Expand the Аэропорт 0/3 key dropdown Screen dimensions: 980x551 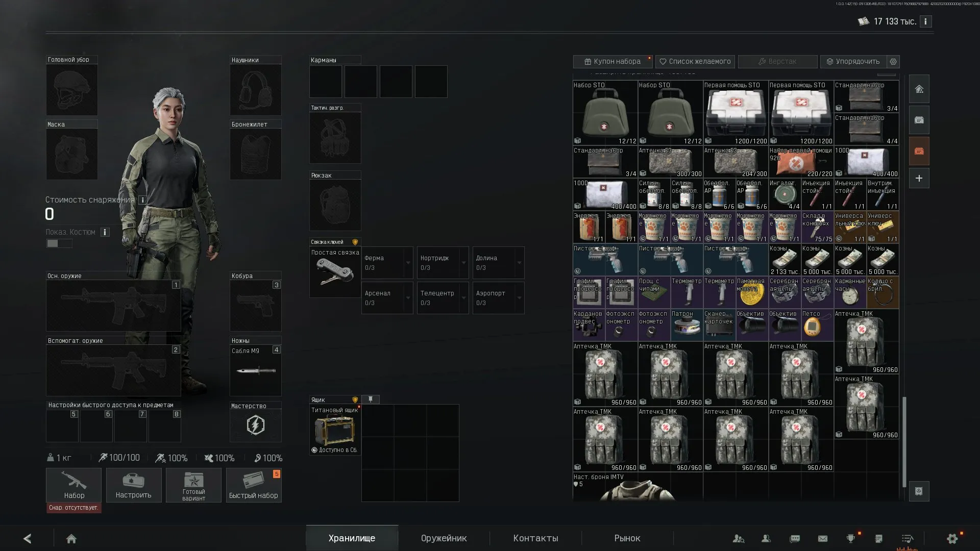coord(499,298)
